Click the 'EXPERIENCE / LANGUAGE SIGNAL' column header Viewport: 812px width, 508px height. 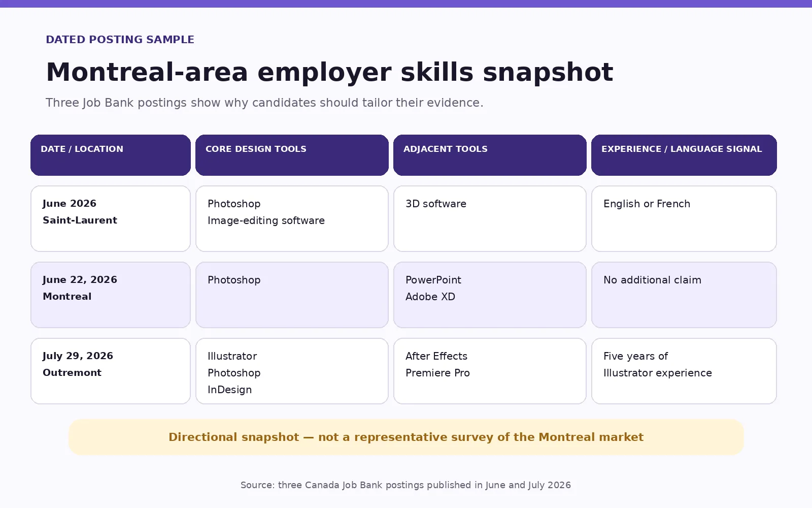[684, 155]
